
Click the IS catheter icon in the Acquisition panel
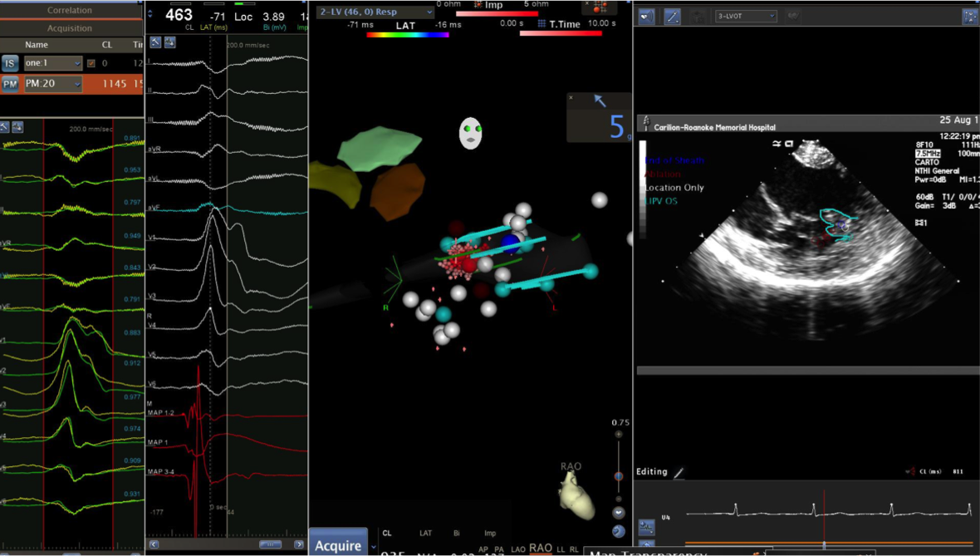8,62
